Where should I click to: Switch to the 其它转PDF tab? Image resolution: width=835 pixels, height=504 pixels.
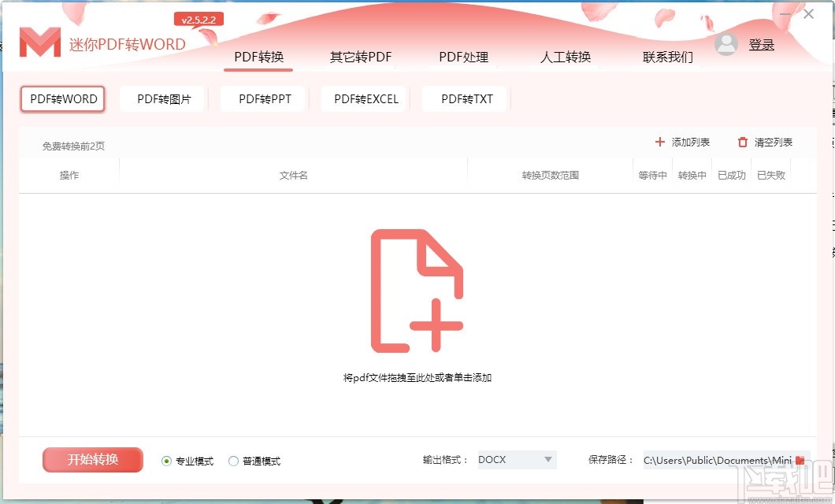click(x=361, y=57)
